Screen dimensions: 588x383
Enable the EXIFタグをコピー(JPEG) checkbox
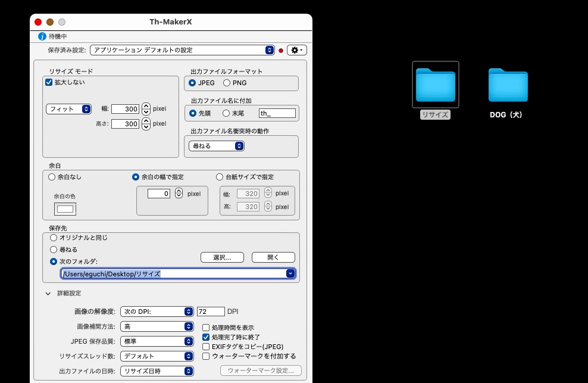206,347
